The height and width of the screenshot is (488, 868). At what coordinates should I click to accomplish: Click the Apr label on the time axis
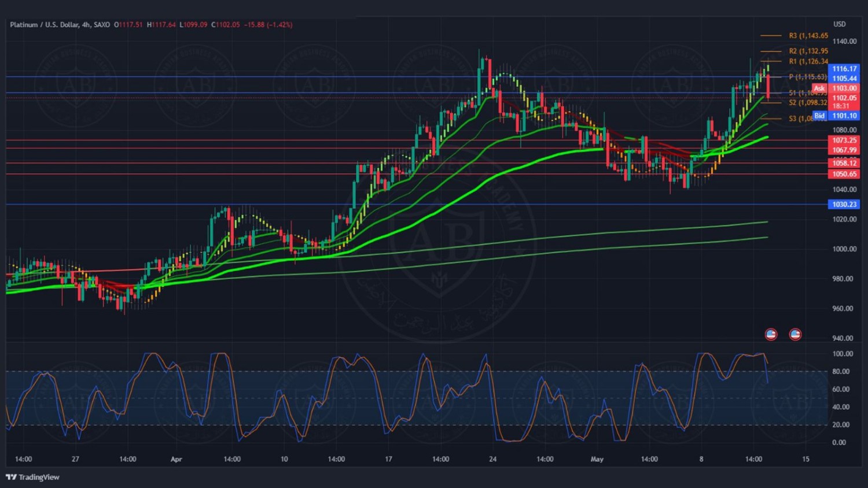(176, 459)
